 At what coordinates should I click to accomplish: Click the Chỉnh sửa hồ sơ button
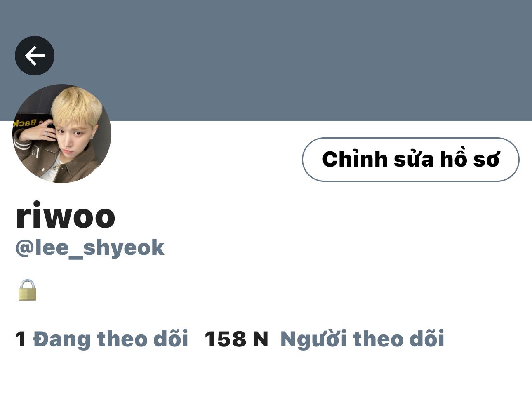click(410, 160)
